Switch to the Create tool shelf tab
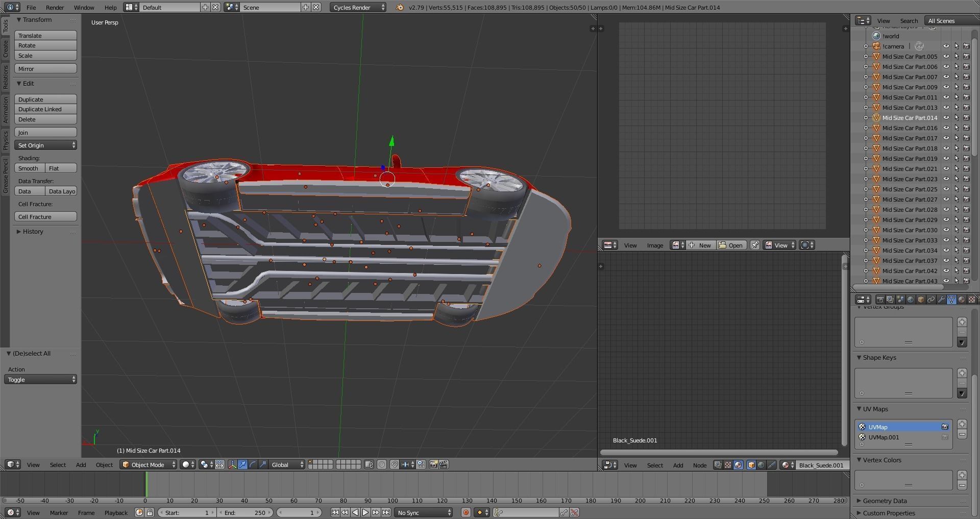 pos(6,49)
